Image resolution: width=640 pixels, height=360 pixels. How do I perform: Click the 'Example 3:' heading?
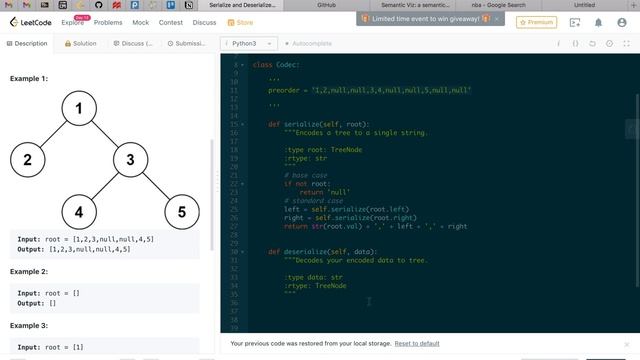coord(29,326)
